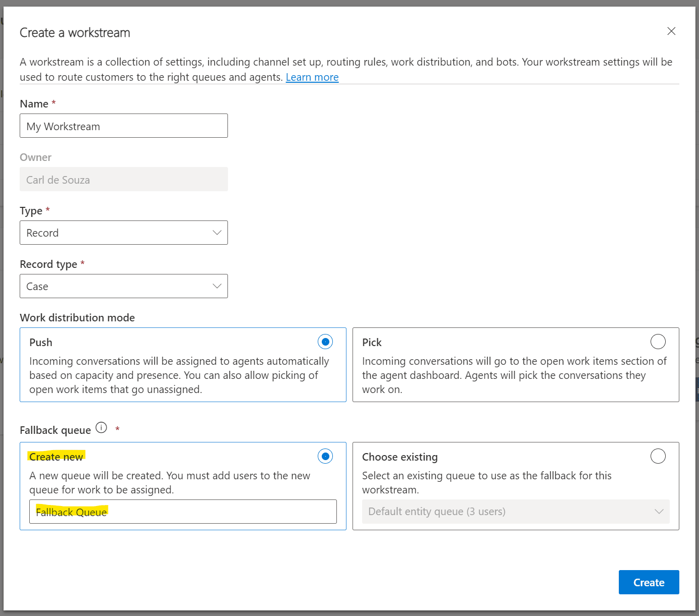Click the Create new card heading
Image resolution: width=699 pixels, height=616 pixels.
pos(56,457)
